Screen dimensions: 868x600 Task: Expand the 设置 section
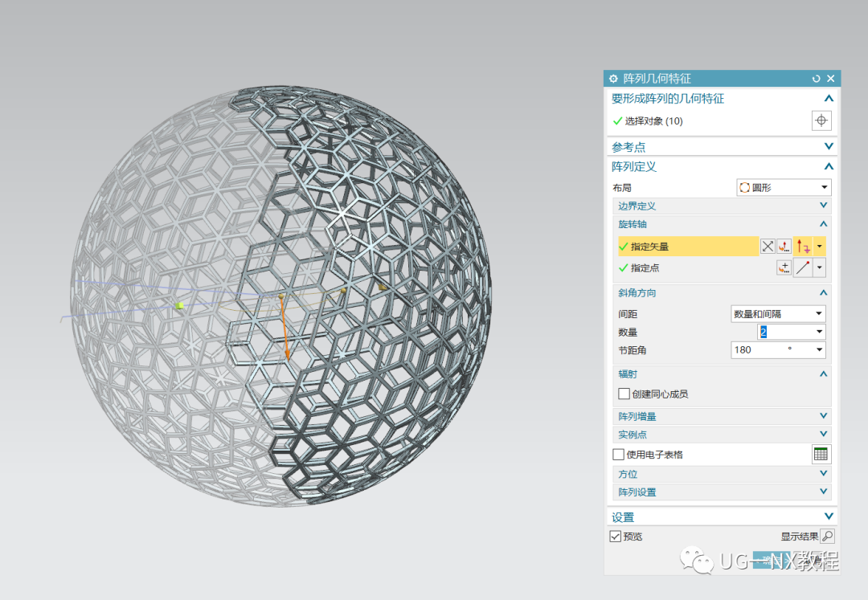click(829, 516)
